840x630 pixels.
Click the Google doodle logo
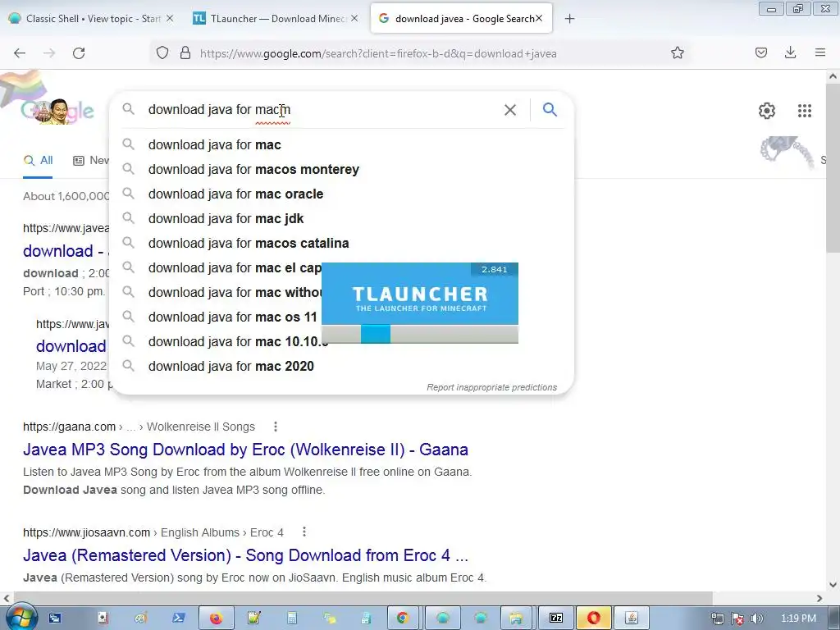pos(57,111)
